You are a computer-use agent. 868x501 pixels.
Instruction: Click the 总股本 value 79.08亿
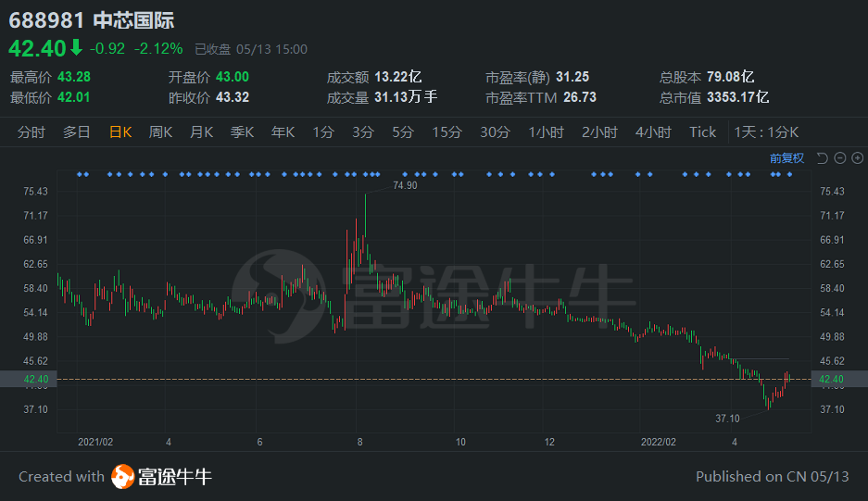pyautogui.click(x=731, y=77)
